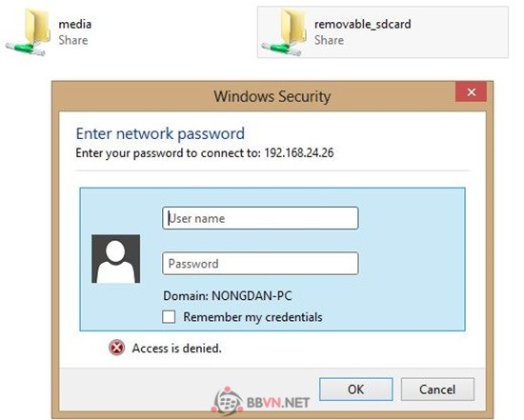Click the Share label under removable_sdcard
524x420 pixels.
(x=330, y=40)
